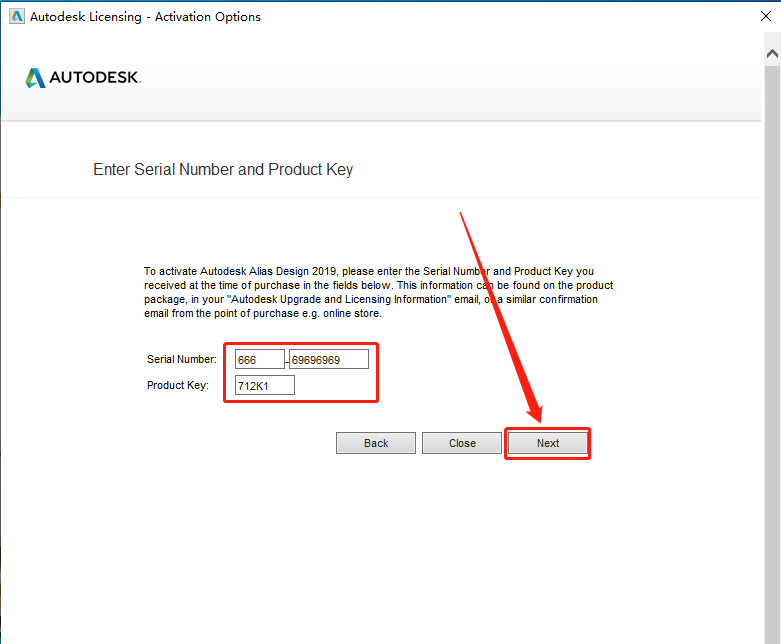This screenshot has height=644, width=781.
Task: Click the dash between the serial number fields
Action: point(287,360)
